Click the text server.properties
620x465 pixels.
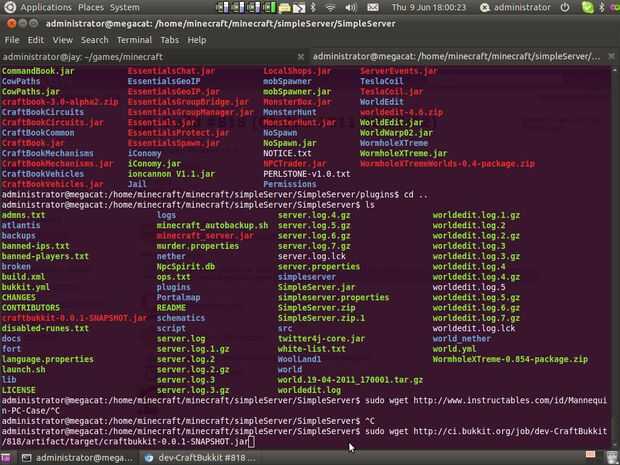click(x=319, y=267)
